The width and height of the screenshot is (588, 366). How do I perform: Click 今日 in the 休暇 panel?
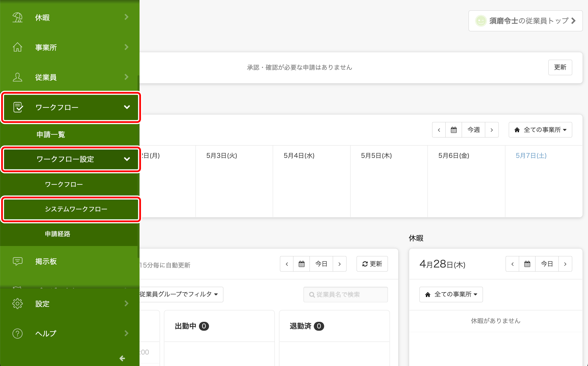point(547,264)
